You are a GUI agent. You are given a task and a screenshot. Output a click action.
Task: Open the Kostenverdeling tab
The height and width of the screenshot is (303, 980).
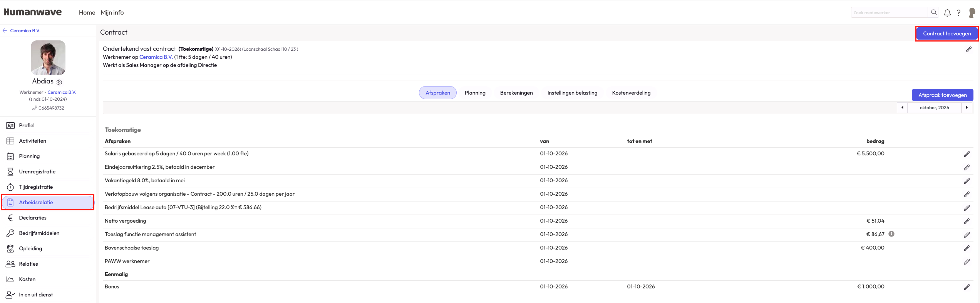tap(631, 93)
